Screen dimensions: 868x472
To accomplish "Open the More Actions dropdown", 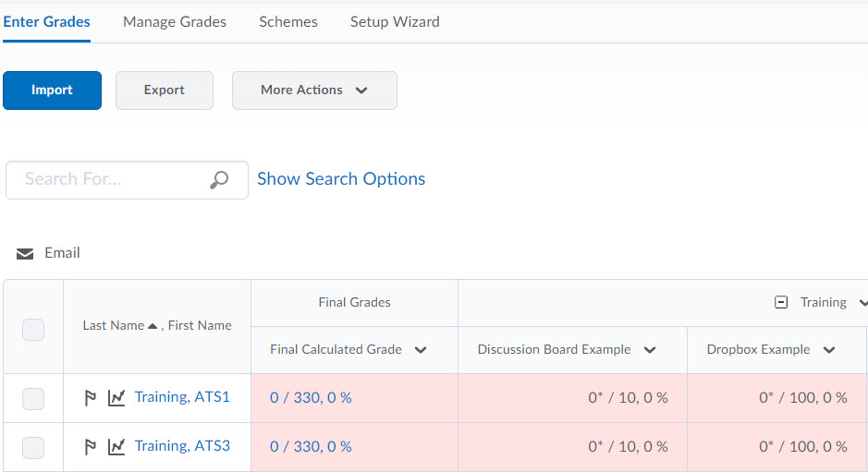I will [314, 91].
